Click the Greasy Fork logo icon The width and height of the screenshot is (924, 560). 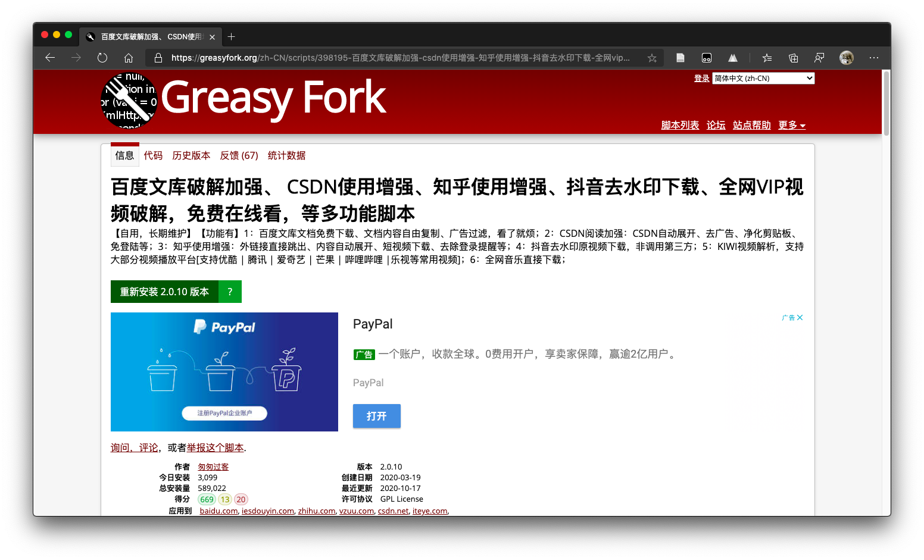tap(129, 100)
